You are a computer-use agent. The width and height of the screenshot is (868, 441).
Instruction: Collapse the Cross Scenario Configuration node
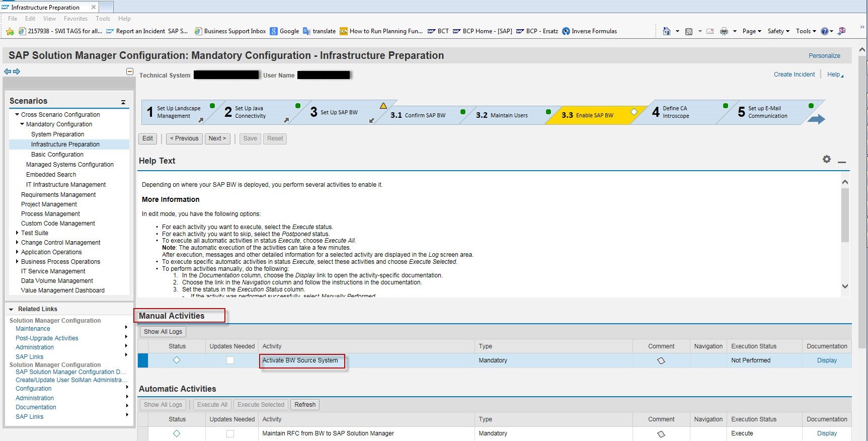pyautogui.click(x=17, y=114)
